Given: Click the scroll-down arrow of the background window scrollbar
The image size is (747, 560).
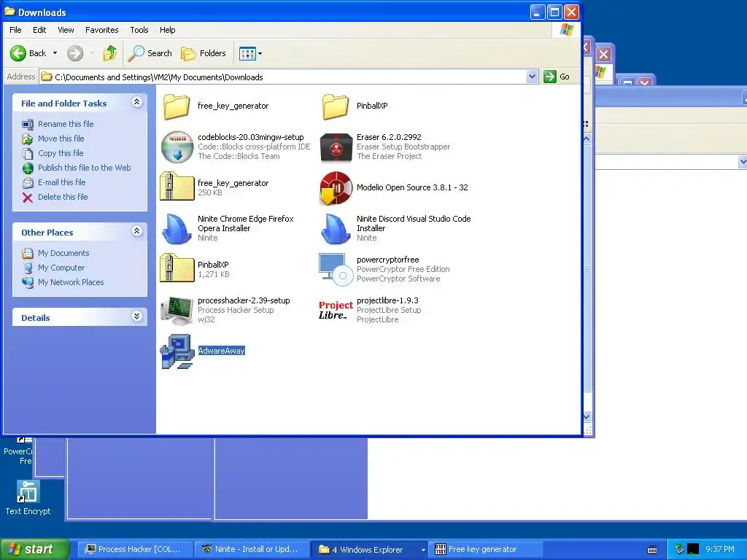Looking at the screenshot, I should [x=587, y=416].
